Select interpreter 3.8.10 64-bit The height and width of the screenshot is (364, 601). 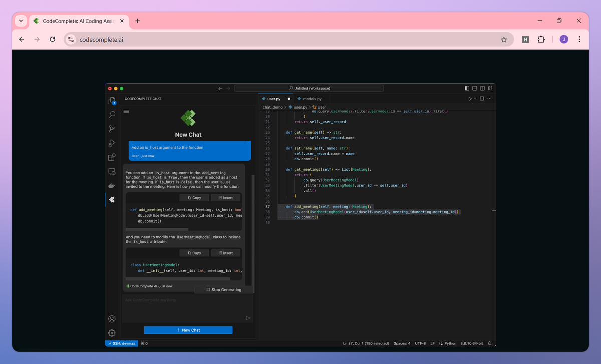[x=472, y=343]
